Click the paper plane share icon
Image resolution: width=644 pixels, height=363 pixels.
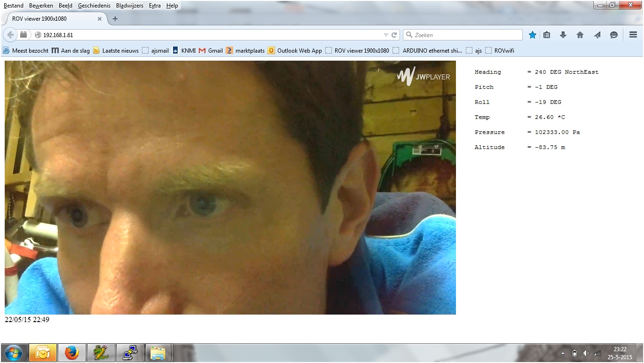click(597, 35)
